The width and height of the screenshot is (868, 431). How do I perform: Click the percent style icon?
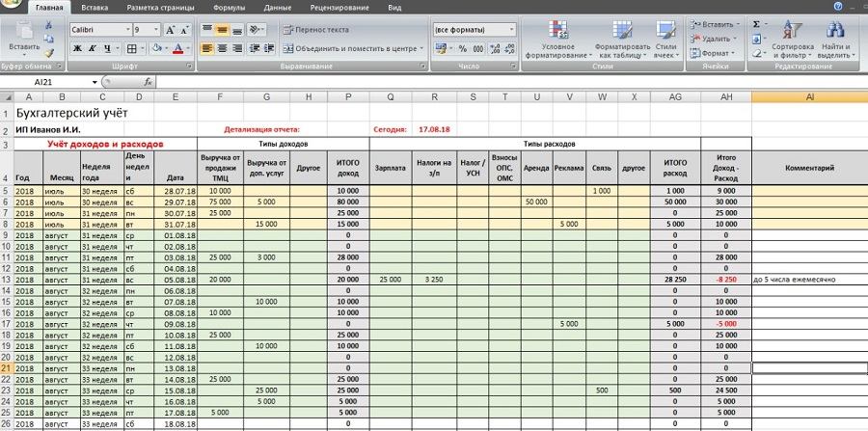click(x=463, y=48)
